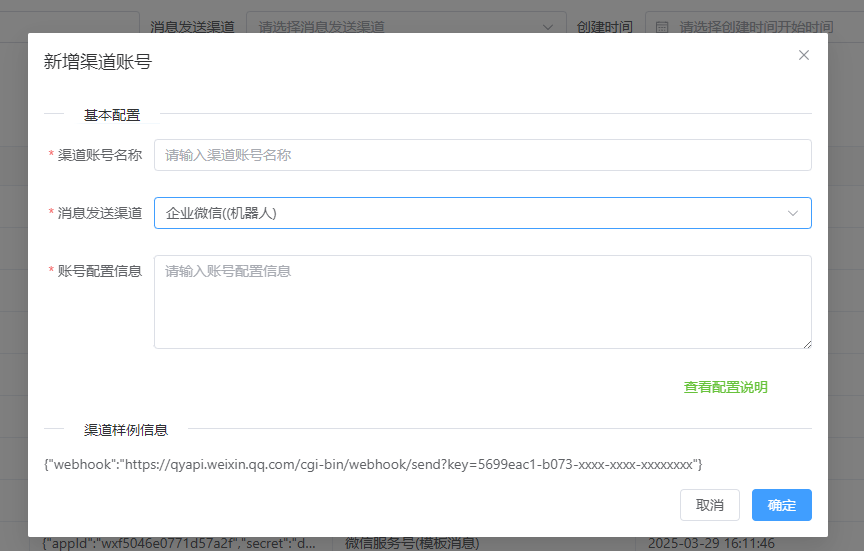Click the 账号配置信息 field label
The width and height of the screenshot is (864, 551).
tap(100, 271)
